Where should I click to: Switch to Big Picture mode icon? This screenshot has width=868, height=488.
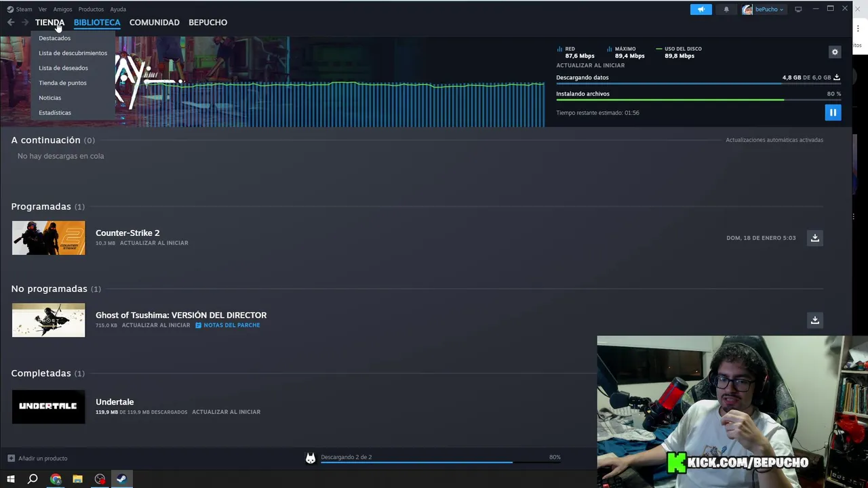798,9
